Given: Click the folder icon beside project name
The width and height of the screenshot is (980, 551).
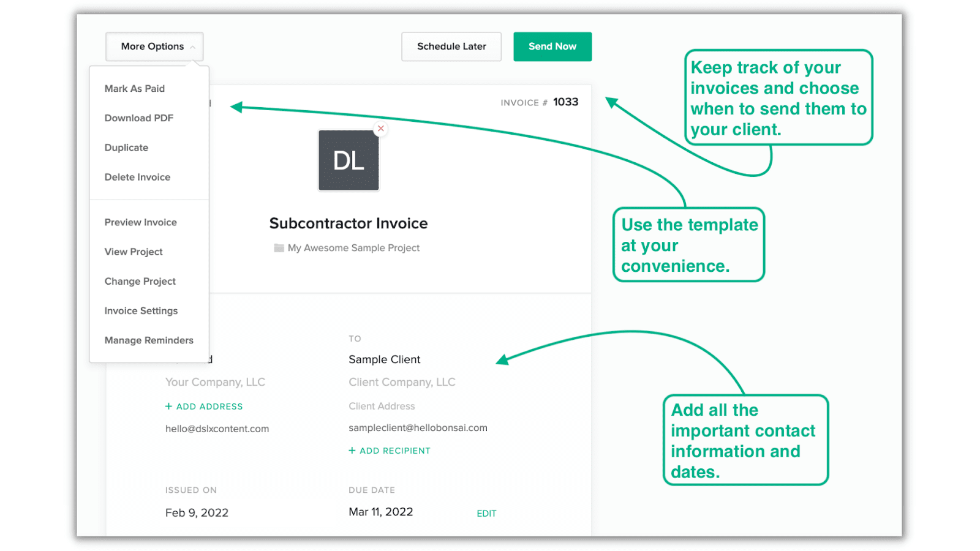Looking at the screenshot, I should pos(279,248).
